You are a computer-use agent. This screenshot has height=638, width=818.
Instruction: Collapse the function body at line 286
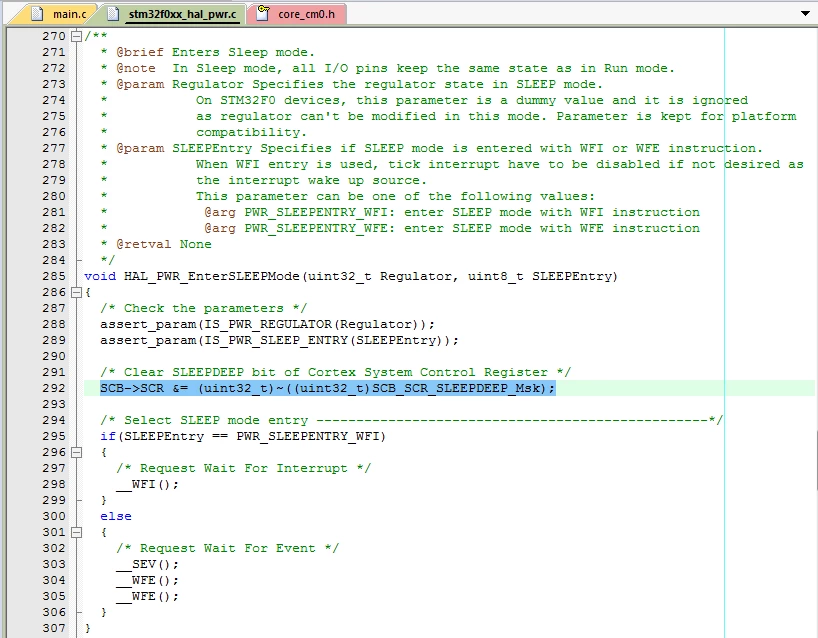point(77,292)
